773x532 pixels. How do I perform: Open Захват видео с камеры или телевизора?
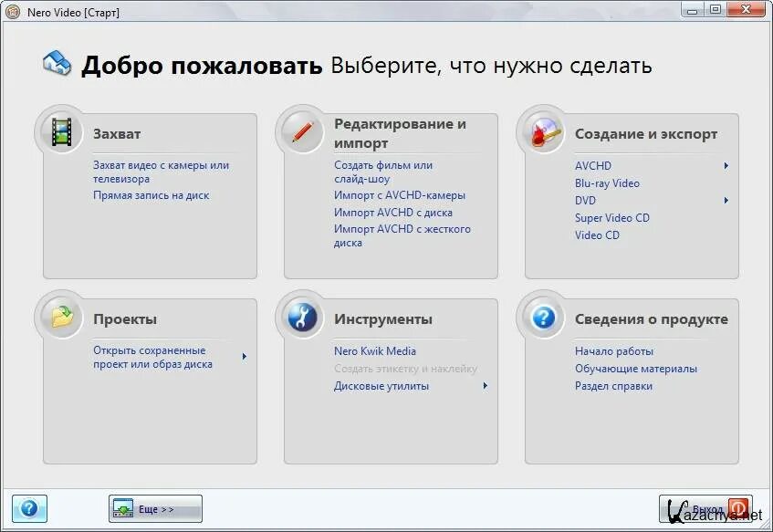(162, 172)
